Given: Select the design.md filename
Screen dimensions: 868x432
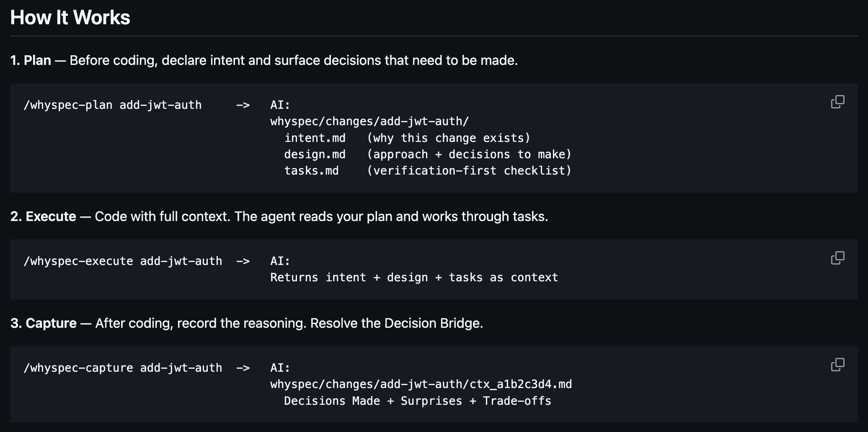Looking at the screenshot, I should [x=315, y=154].
